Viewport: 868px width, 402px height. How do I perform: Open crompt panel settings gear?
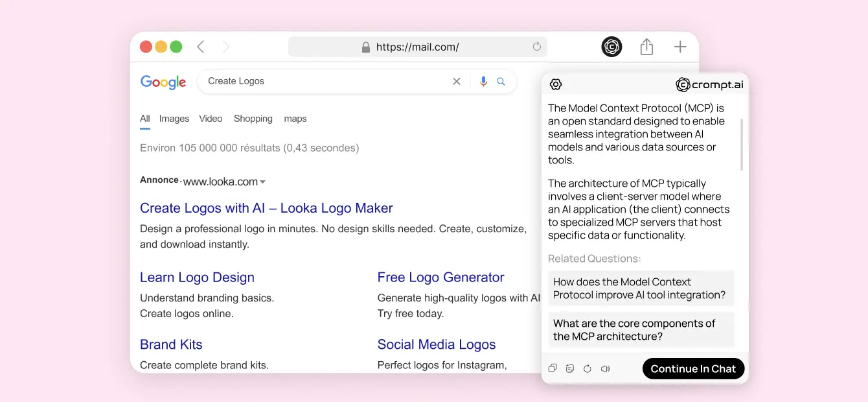[556, 84]
